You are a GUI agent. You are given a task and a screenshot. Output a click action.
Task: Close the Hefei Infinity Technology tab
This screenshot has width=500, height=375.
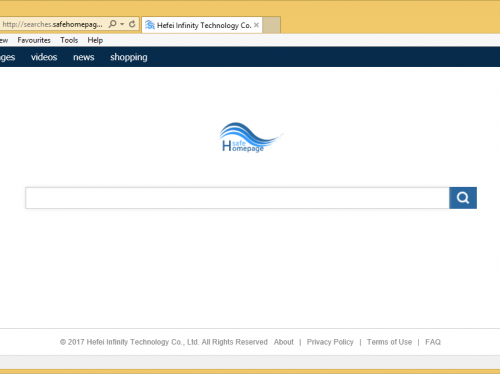click(x=256, y=25)
